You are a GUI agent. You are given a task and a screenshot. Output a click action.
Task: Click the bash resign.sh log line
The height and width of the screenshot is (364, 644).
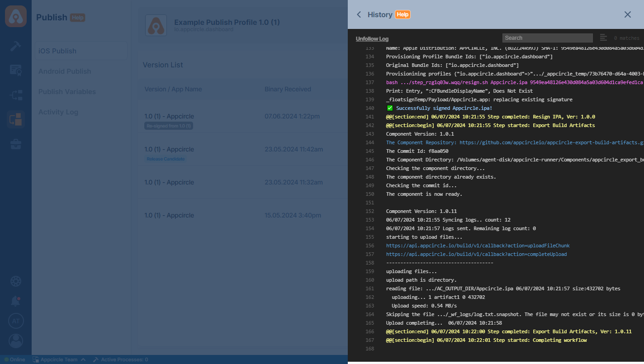coord(515,82)
